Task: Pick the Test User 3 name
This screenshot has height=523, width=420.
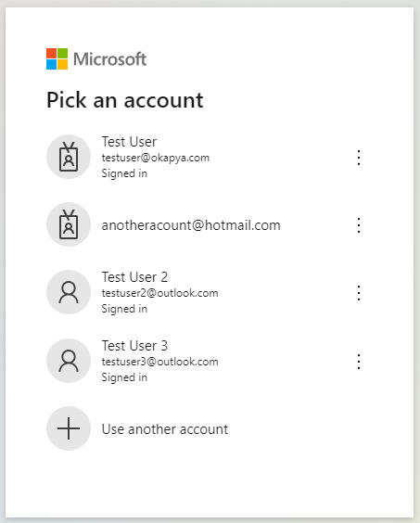Action: point(134,346)
